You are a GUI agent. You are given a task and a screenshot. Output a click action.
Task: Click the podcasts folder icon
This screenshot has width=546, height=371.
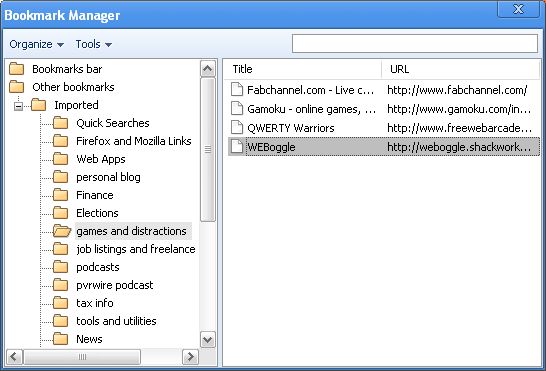[x=61, y=267]
